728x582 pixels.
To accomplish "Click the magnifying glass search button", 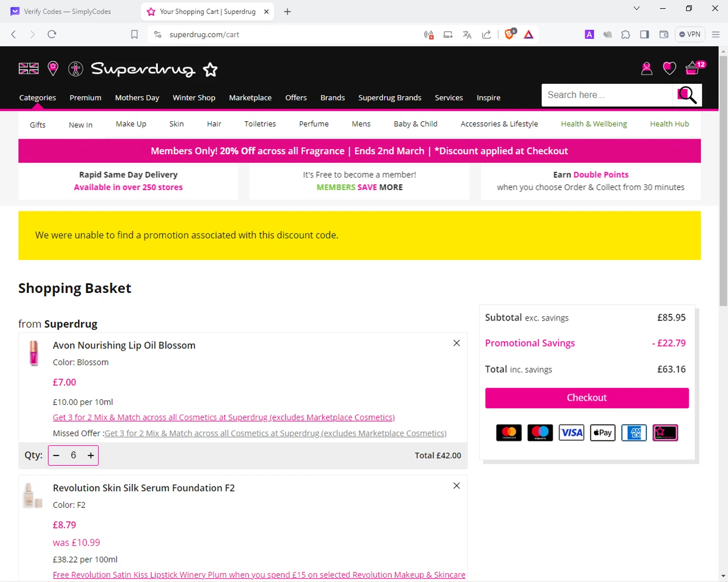I will click(x=687, y=95).
